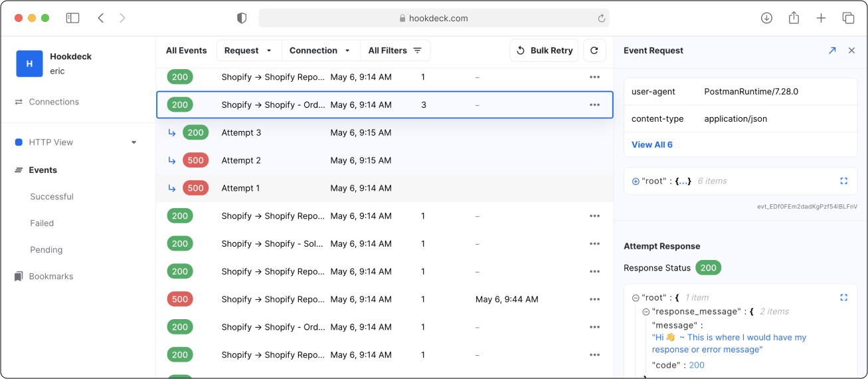The height and width of the screenshot is (379, 868).
Task: Collapse the response_message node
Action: point(646,312)
